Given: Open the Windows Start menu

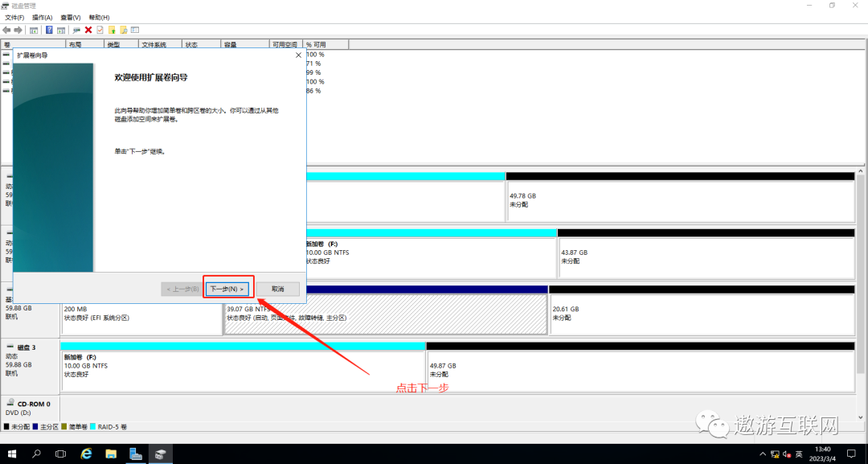Looking at the screenshot, I should [11, 454].
